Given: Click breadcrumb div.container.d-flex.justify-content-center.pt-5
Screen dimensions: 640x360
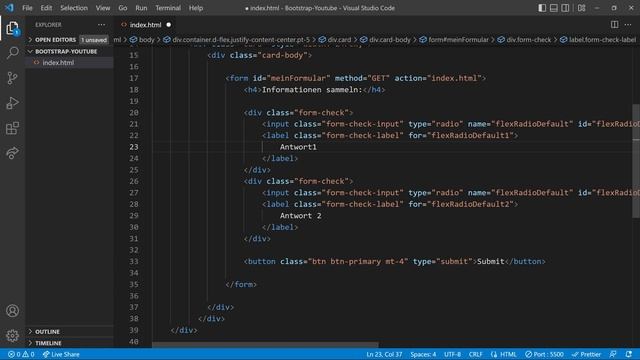Looking at the screenshot, I should coord(236,40).
